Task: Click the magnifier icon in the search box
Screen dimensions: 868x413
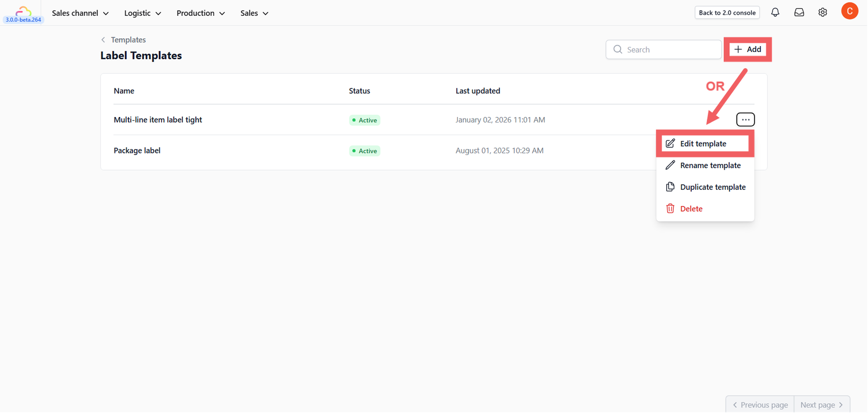Action: [617, 49]
